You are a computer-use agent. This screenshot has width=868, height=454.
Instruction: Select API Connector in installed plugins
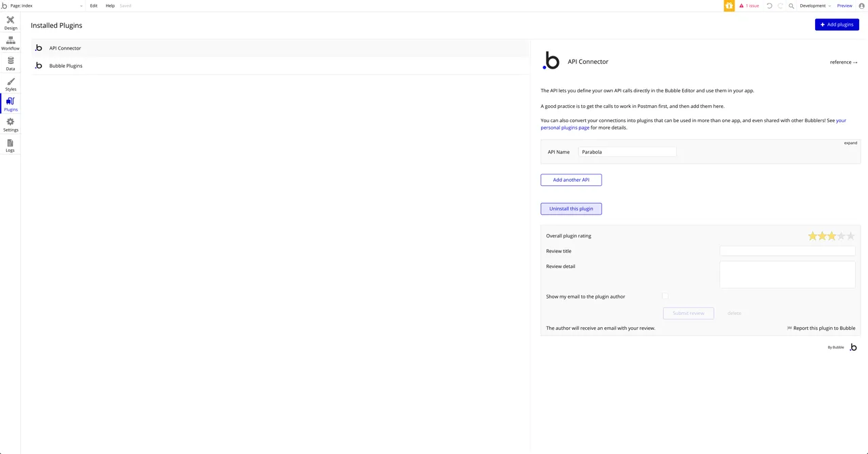pyautogui.click(x=280, y=48)
